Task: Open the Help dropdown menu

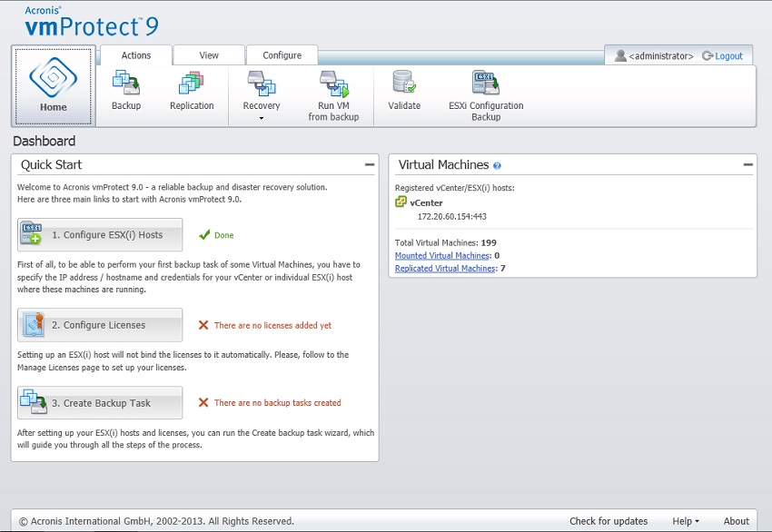Action: point(686,521)
